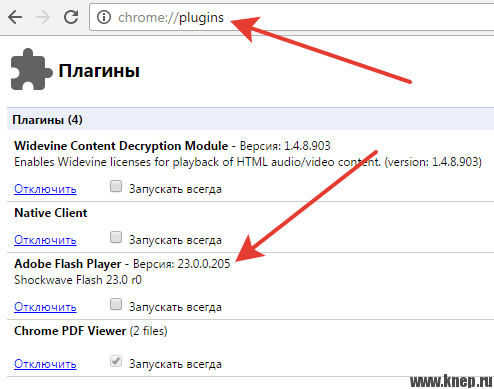Click 'Запускать всегда' label under Adobe Flash Player
The width and height of the screenshot is (494, 389).
(x=175, y=307)
